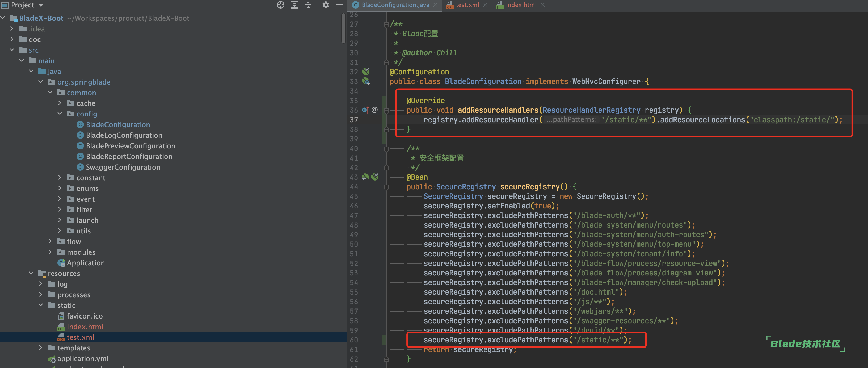
Task: Open application.yml file
Action: pyautogui.click(x=83, y=359)
